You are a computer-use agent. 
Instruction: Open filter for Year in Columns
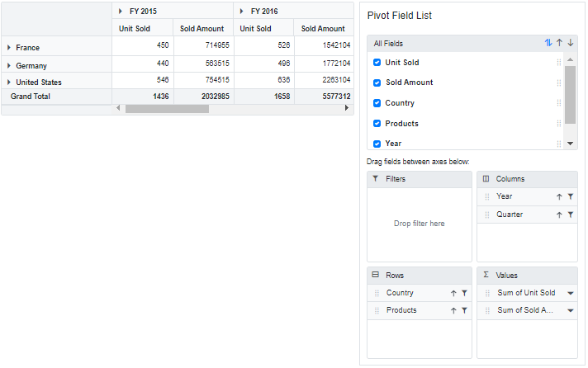[x=571, y=196]
